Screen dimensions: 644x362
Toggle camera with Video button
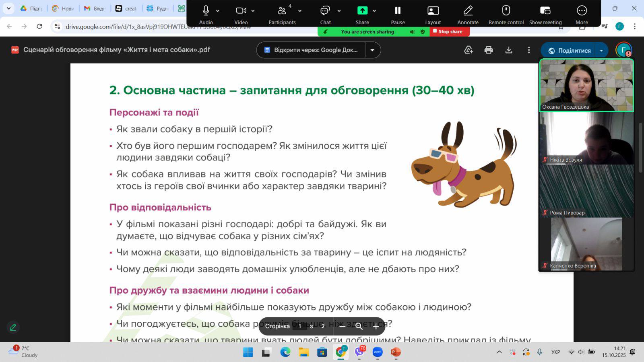tap(241, 11)
